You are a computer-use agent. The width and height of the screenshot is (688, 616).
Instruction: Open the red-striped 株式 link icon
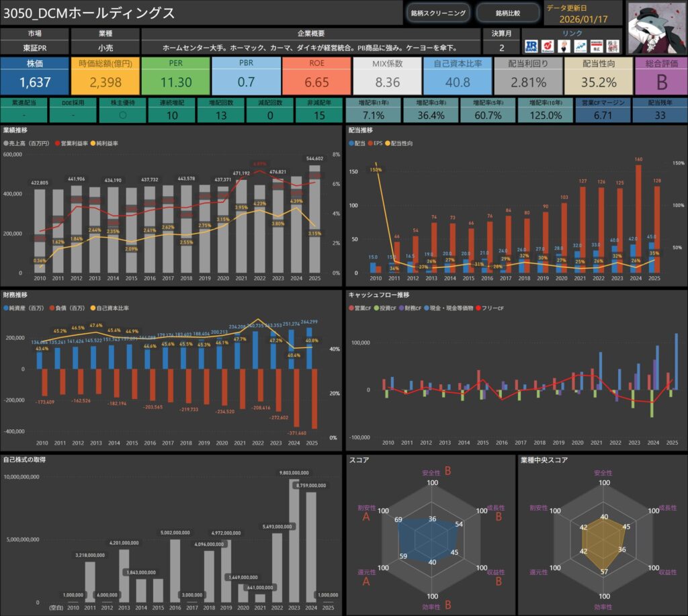tap(595, 46)
